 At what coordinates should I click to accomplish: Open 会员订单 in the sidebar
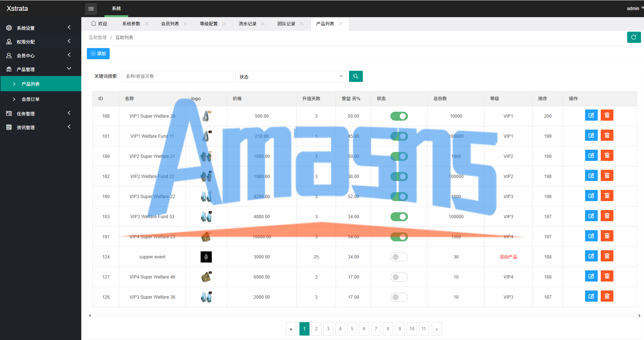(x=41, y=99)
